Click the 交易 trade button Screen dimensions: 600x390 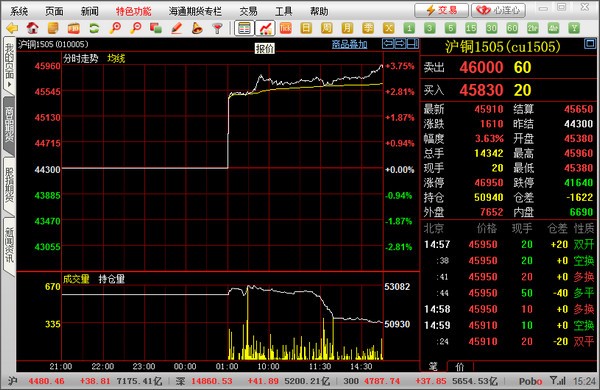tap(441, 10)
